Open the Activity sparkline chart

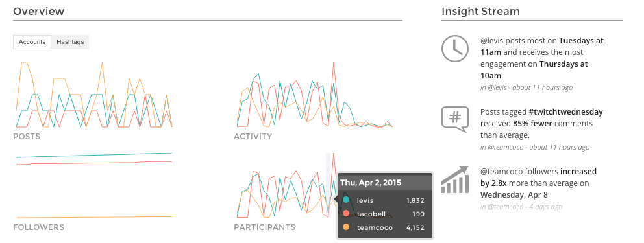pos(315,95)
